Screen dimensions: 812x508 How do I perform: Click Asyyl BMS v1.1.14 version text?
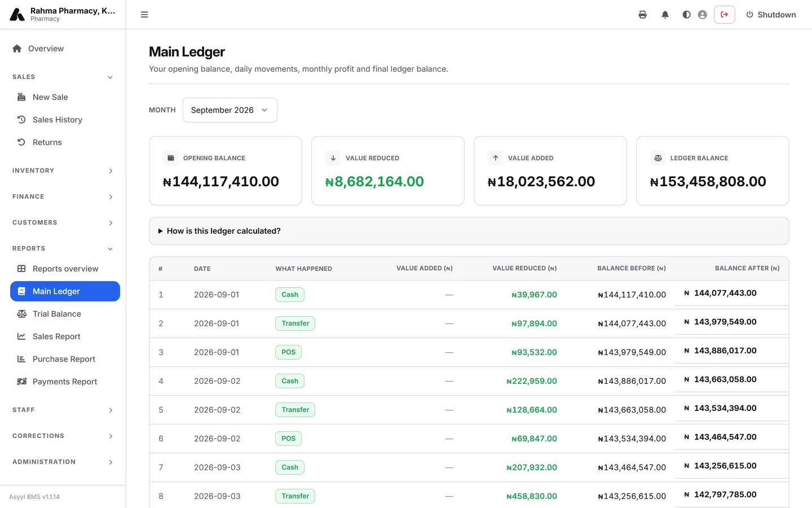(x=34, y=497)
